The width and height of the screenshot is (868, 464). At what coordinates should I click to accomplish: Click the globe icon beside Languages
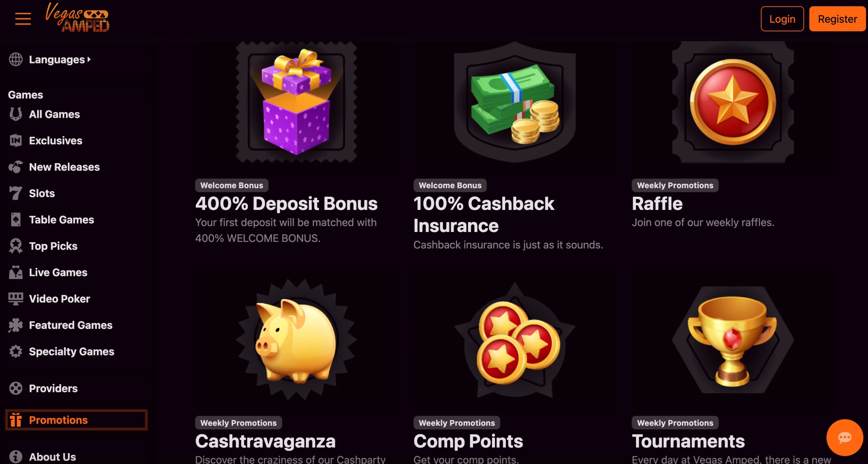pyautogui.click(x=16, y=59)
